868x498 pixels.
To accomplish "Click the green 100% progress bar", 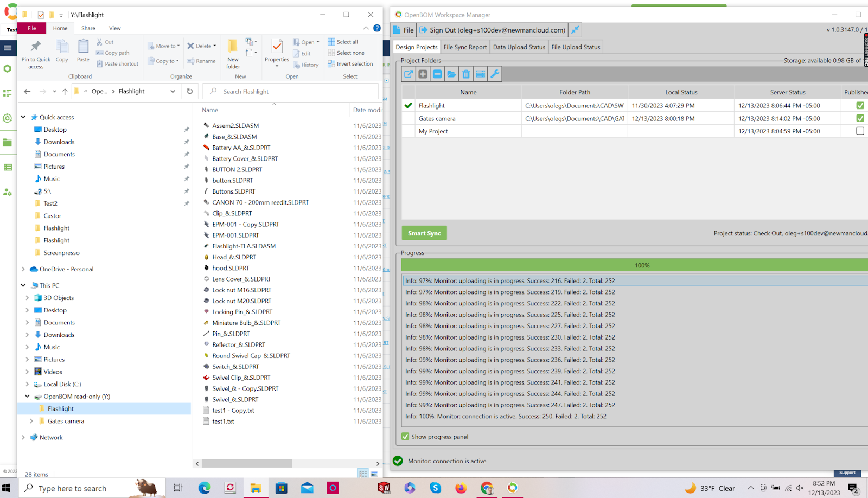I will (x=634, y=265).
